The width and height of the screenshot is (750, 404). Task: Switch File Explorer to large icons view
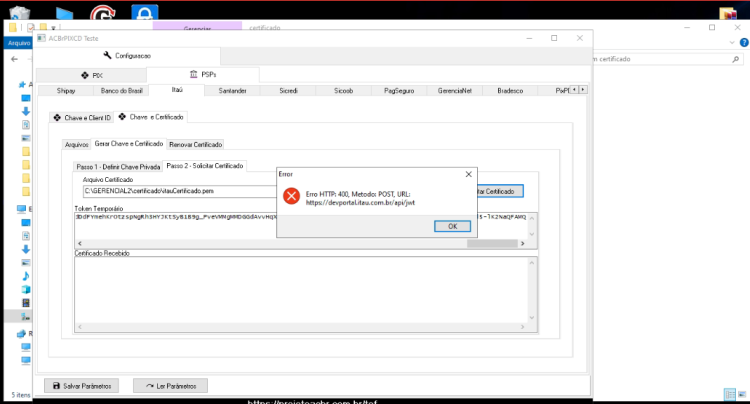coord(742,394)
